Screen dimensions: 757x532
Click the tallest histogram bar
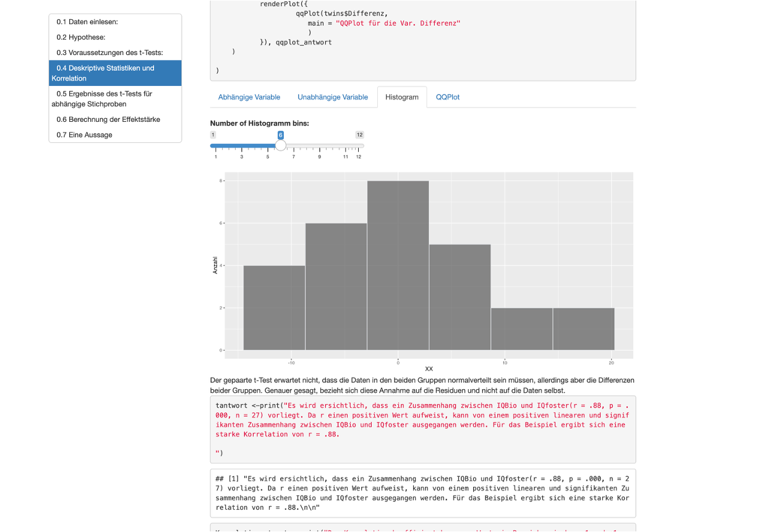(x=398, y=266)
